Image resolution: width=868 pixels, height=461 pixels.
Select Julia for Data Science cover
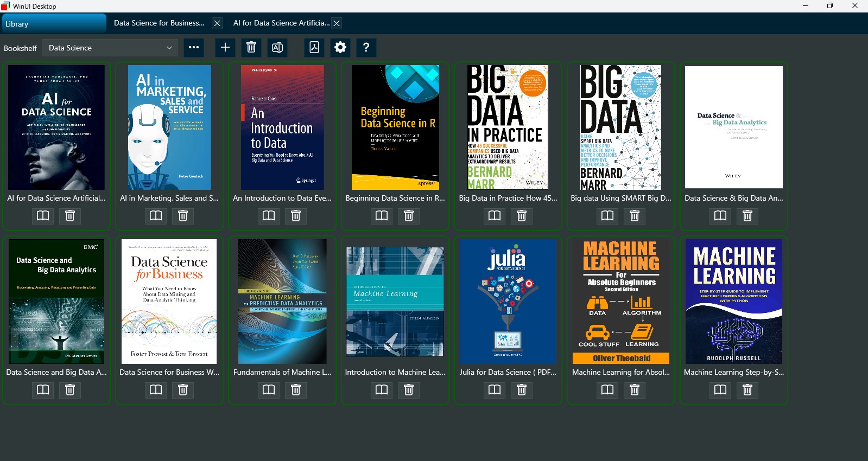click(x=508, y=302)
